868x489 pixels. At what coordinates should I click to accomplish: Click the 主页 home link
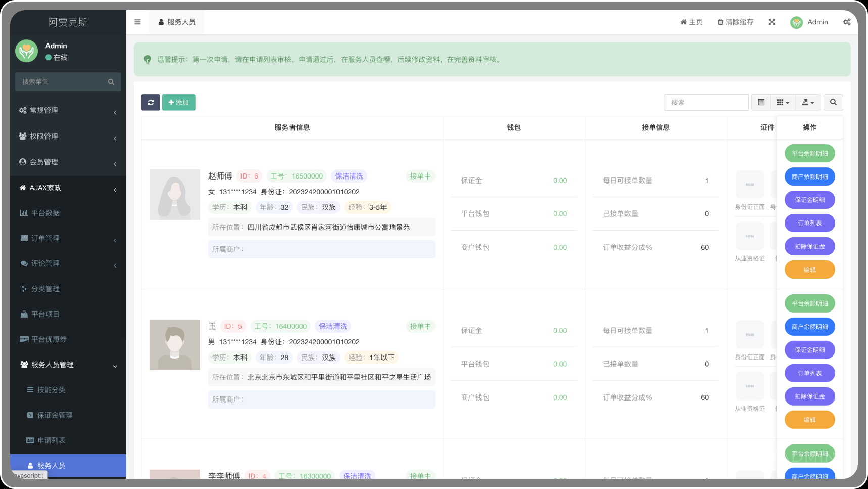pyautogui.click(x=691, y=22)
